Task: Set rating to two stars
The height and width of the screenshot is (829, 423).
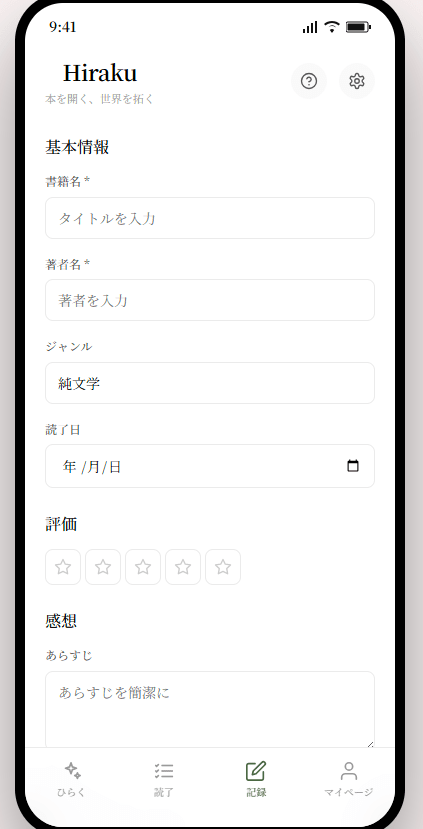Action: click(x=103, y=567)
